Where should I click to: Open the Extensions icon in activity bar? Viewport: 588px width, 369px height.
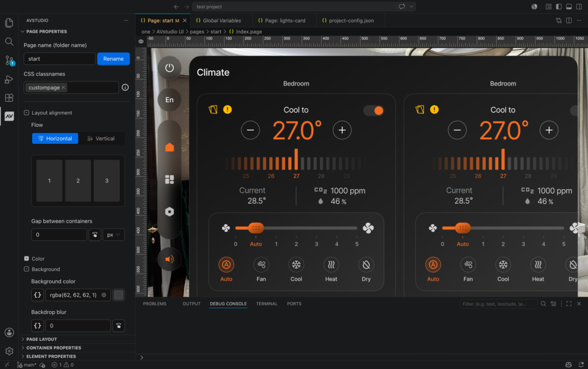pos(9,98)
